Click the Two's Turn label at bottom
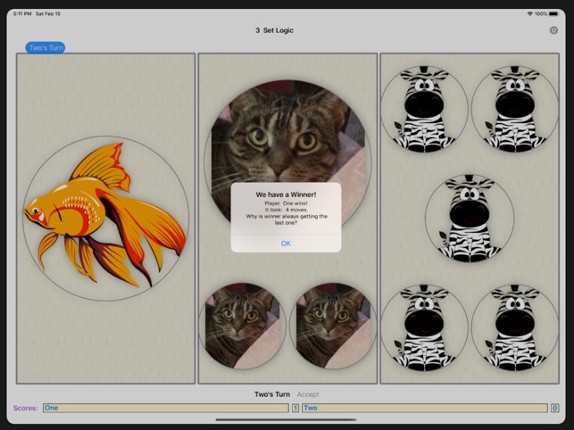574x430 pixels. coord(272,395)
